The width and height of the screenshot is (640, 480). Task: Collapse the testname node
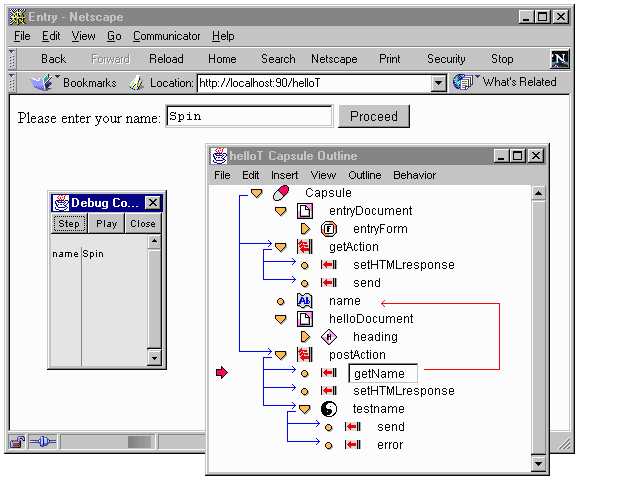coord(304,409)
